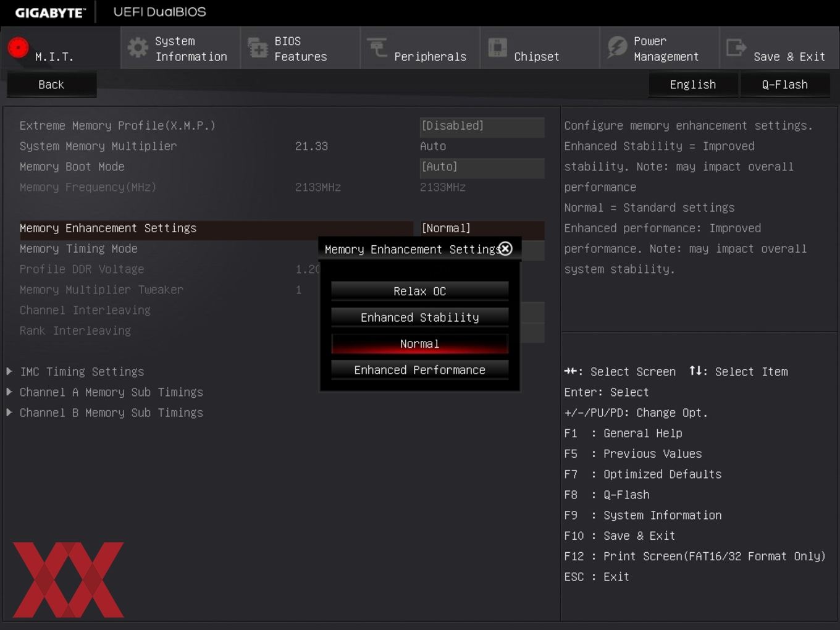
Task: Click the Peripherals icon
Action: click(377, 47)
